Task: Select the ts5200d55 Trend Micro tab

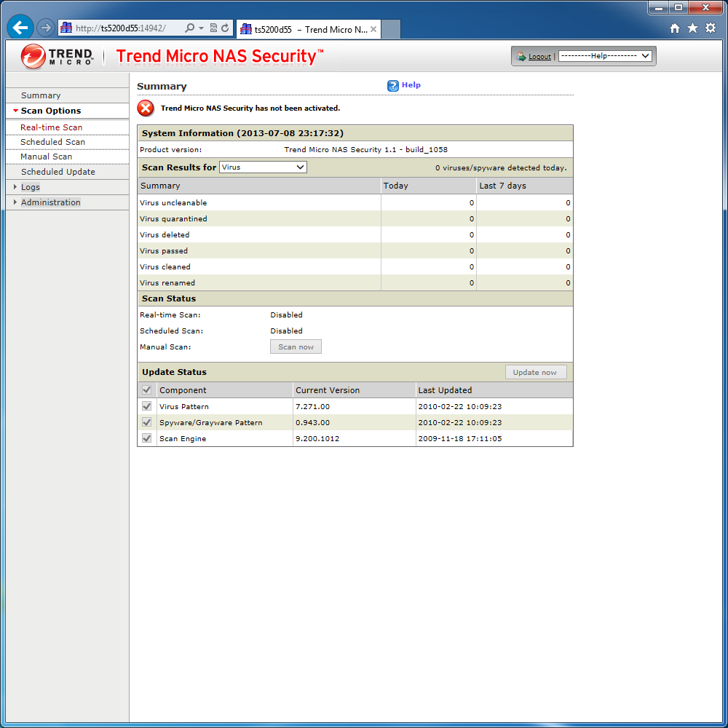Action: pos(309,29)
